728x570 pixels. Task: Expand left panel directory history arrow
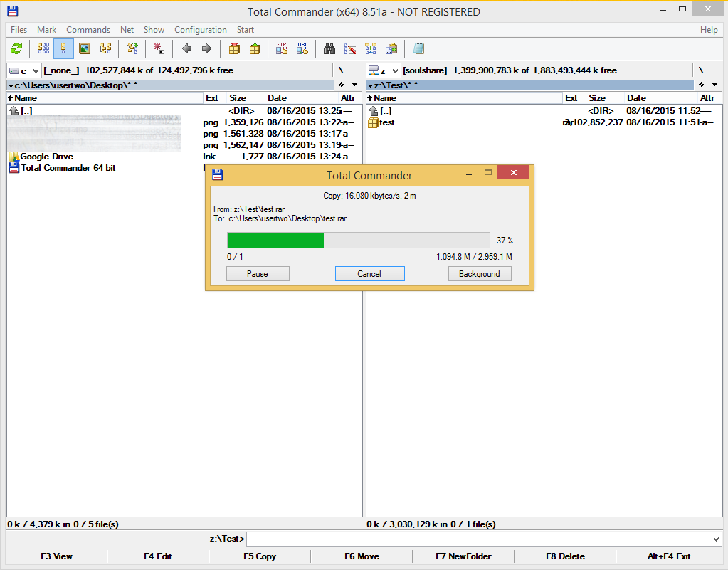[x=354, y=85]
